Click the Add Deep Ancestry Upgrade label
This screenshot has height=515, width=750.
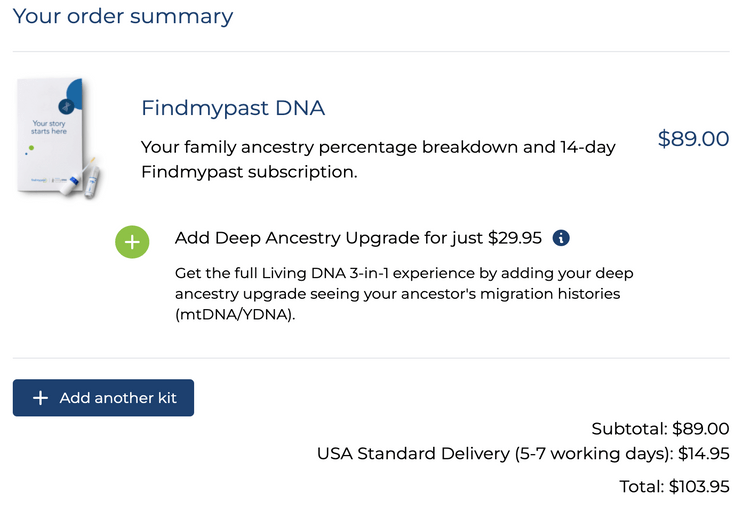point(330,238)
